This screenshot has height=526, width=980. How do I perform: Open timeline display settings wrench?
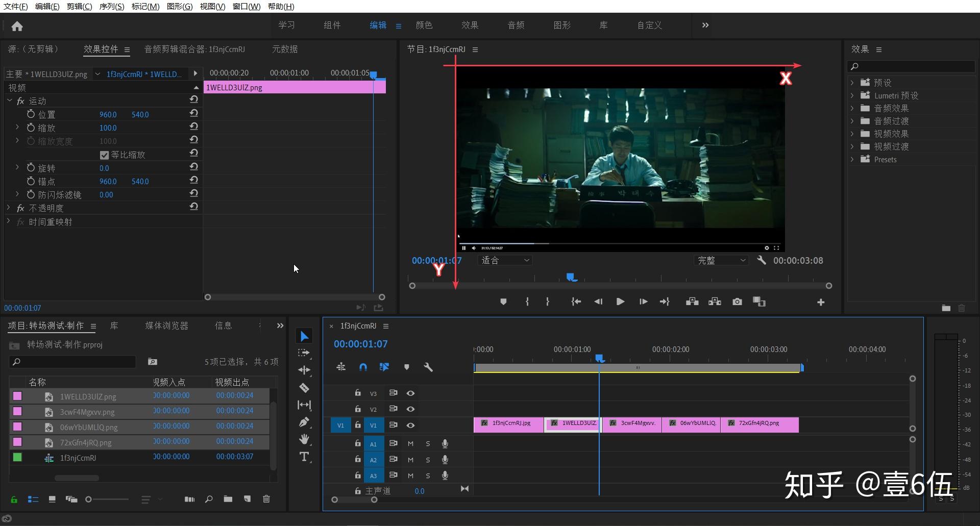[428, 367]
